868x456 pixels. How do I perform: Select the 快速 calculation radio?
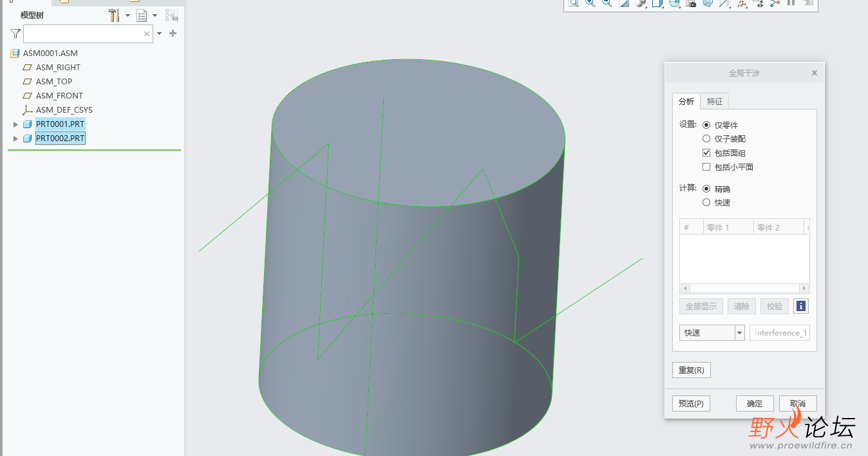(x=706, y=202)
